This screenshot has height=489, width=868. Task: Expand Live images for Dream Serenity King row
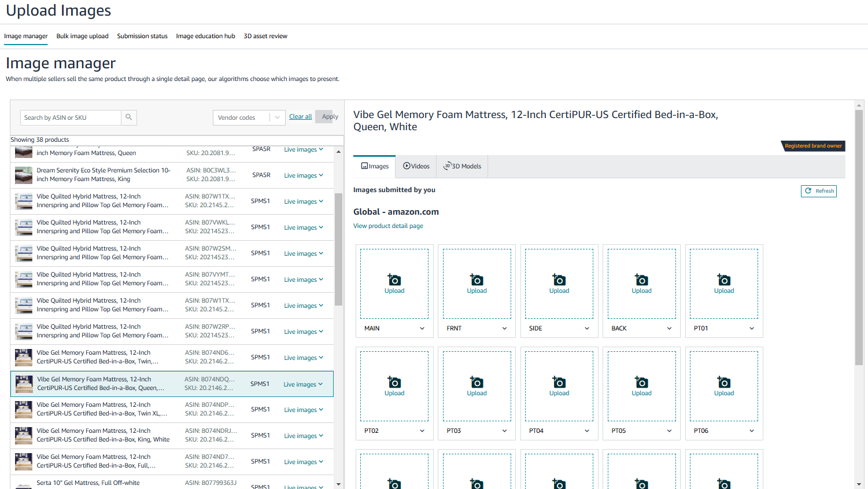[x=304, y=175]
